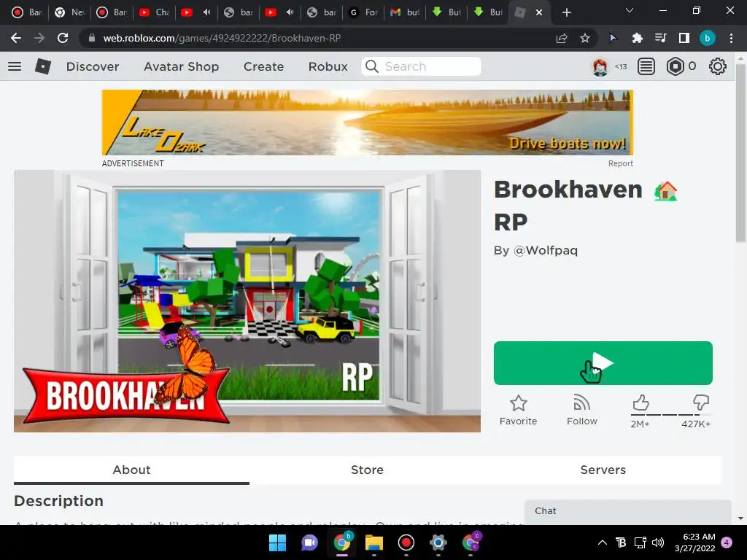Open the Discover page
Viewport: 747px width, 560px height.
[x=93, y=66]
